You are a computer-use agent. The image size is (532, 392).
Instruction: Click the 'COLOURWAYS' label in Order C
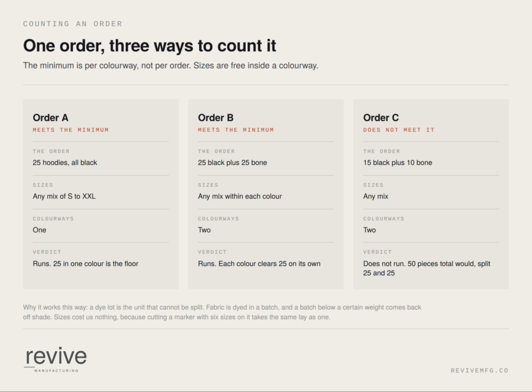point(384,219)
